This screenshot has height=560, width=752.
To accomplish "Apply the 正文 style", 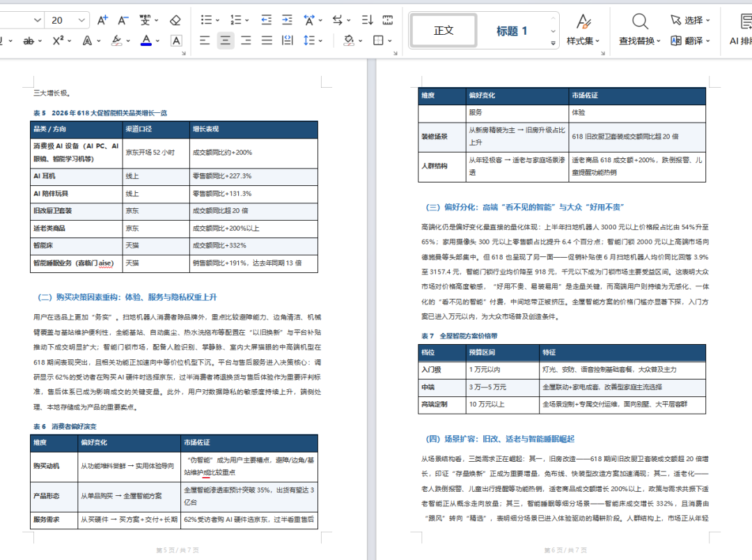I will tap(444, 31).
